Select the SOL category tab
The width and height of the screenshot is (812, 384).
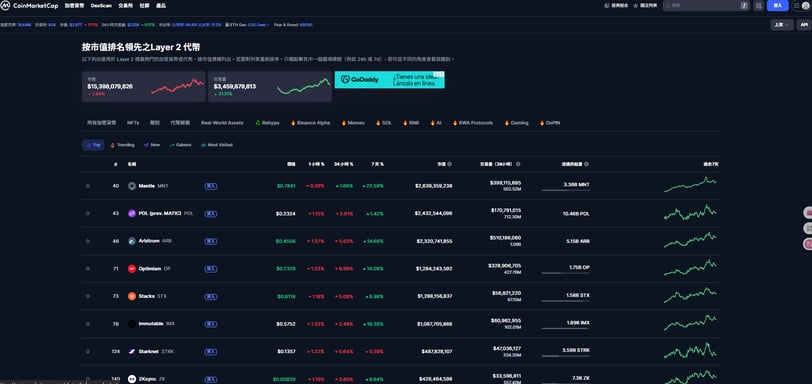tap(383, 123)
